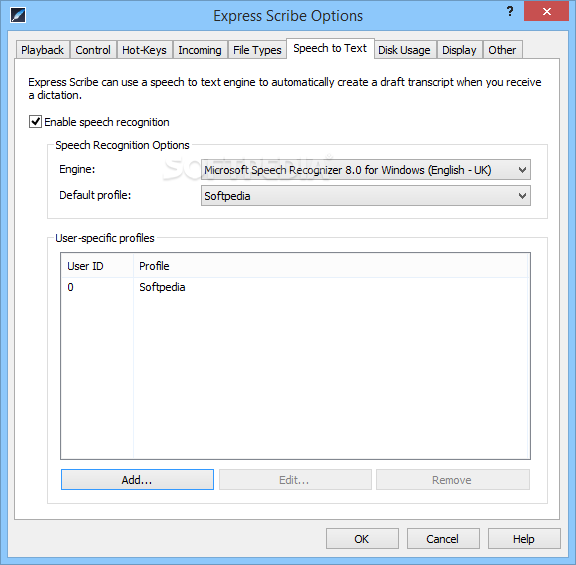Select the Incoming tab
576x565 pixels.
tap(200, 50)
